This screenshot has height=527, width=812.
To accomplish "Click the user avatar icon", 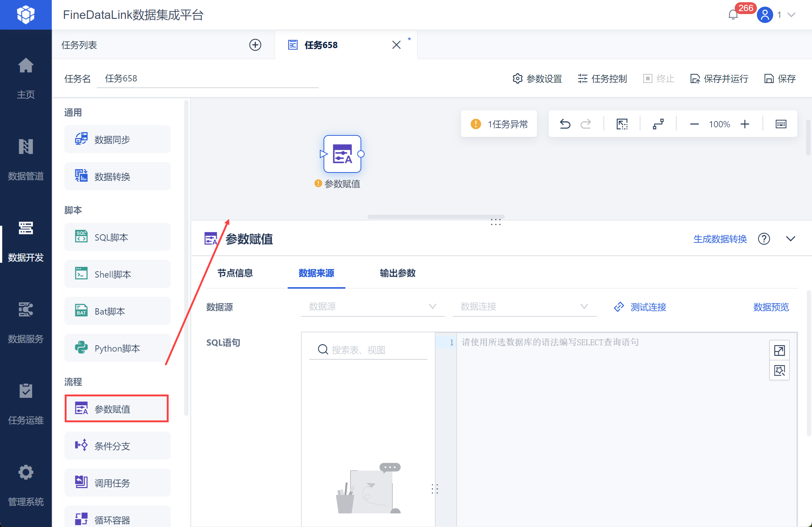I will click(765, 15).
